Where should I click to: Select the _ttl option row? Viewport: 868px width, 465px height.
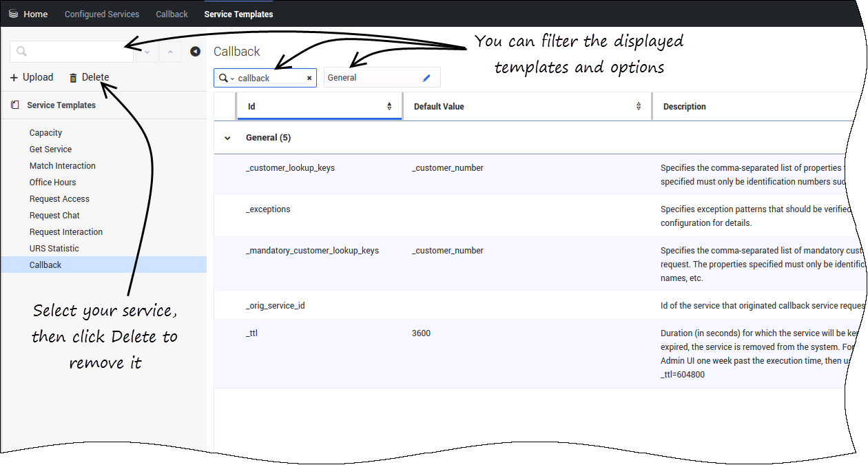click(252, 333)
